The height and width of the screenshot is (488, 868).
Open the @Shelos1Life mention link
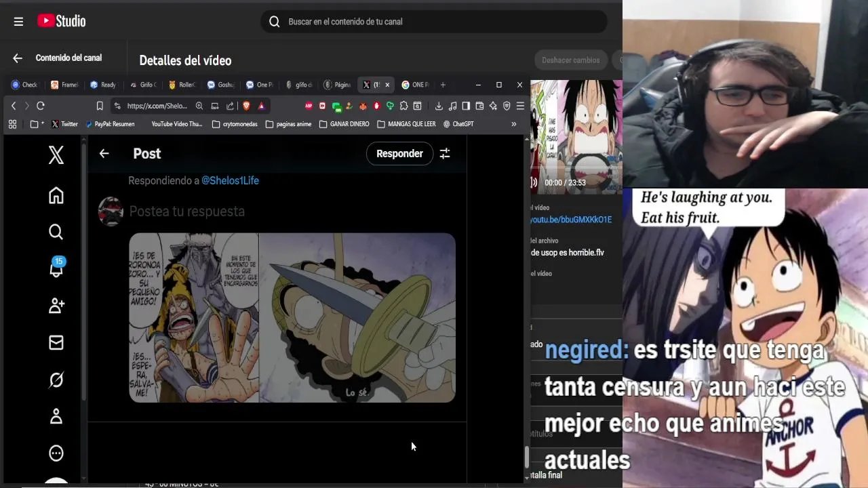click(230, 180)
